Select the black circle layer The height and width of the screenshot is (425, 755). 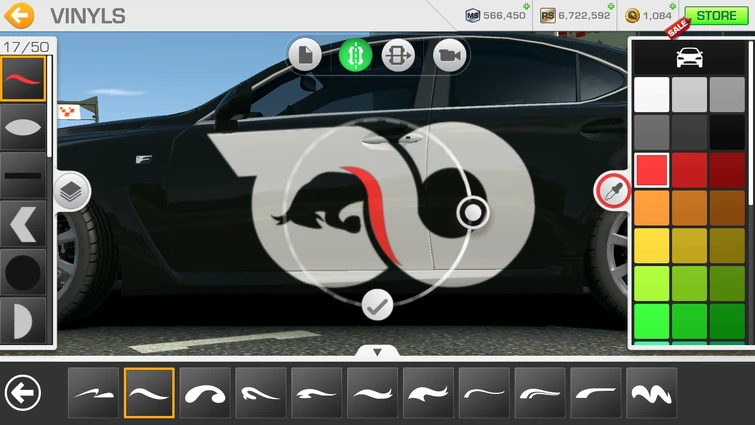click(x=23, y=272)
